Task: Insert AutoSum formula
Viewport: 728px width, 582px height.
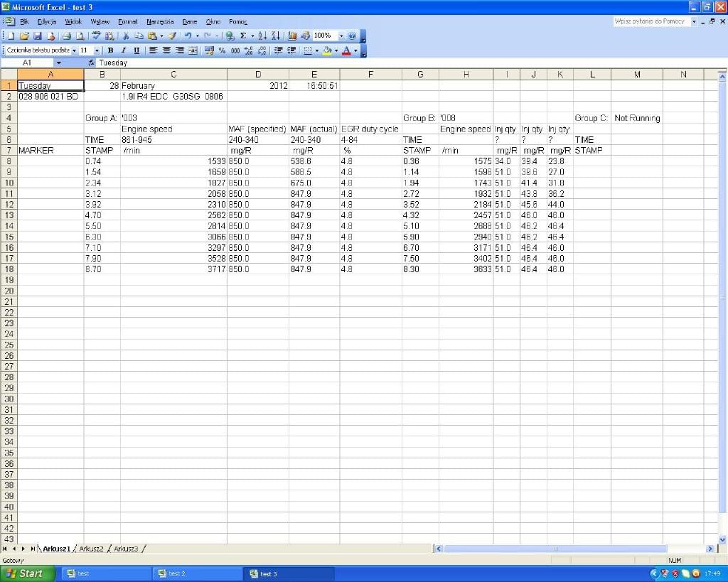Action: coord(243,36)
